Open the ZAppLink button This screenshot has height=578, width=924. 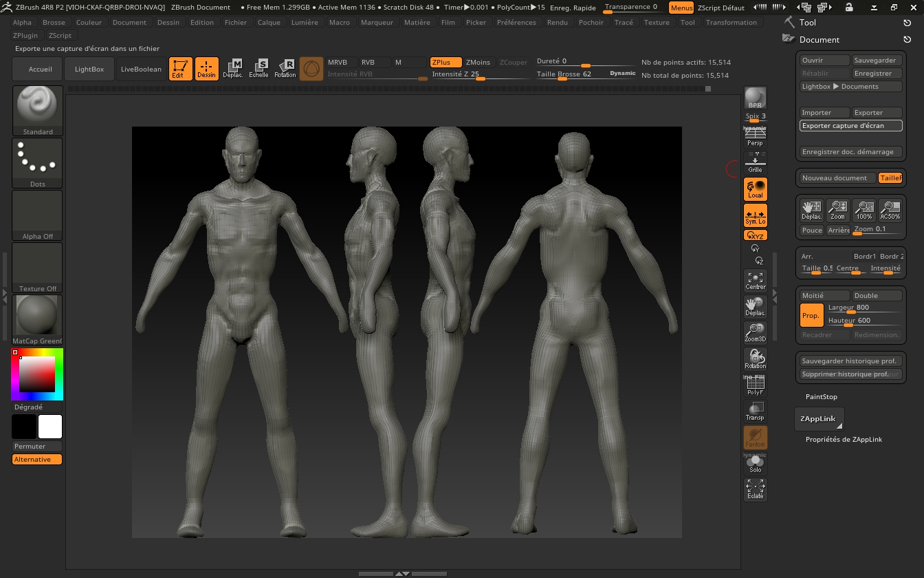tap(818, 418)
